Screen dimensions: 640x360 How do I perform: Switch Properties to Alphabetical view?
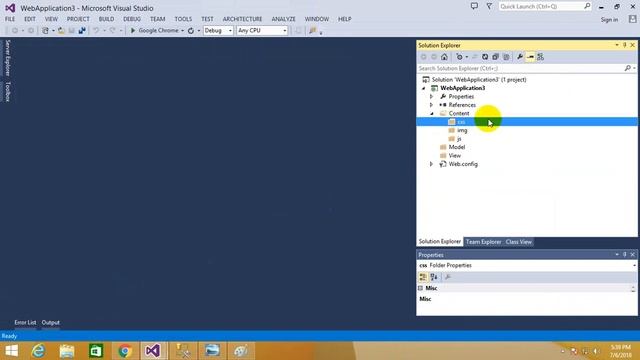pos(434,277)
